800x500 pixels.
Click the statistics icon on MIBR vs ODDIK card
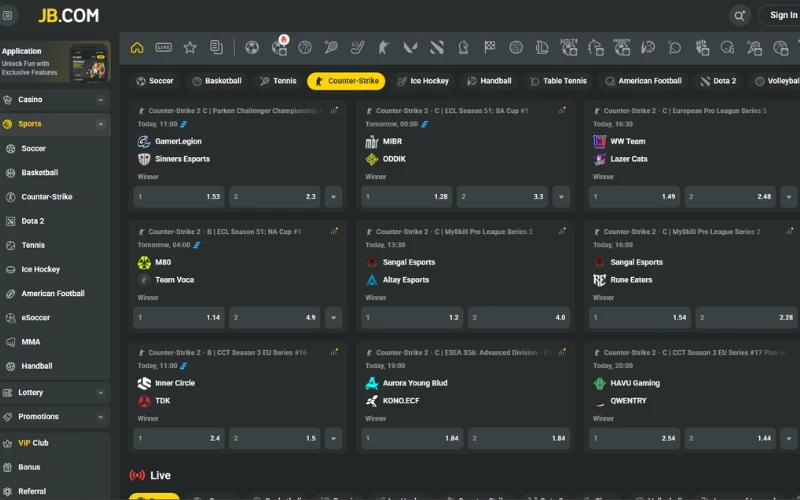pos(562,111)
